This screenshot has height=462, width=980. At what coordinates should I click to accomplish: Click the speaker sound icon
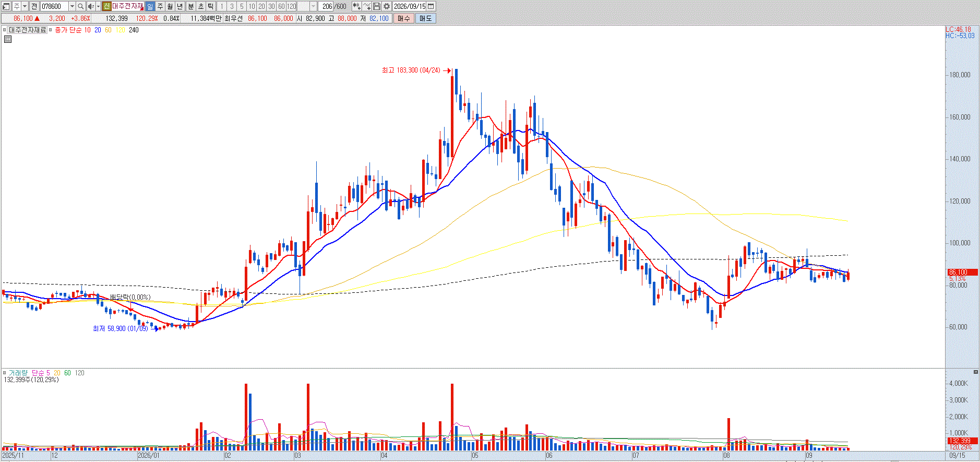(x=91, y=6)
